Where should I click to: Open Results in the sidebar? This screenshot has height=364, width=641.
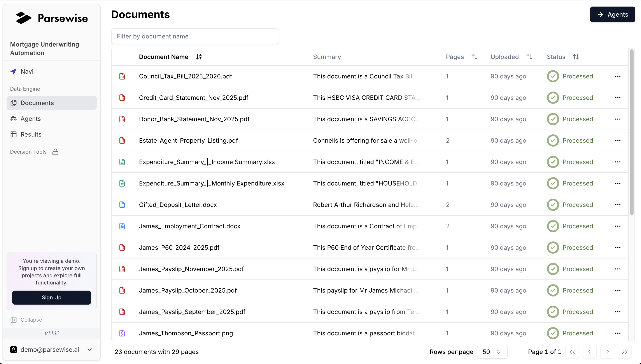click(52, 135)
